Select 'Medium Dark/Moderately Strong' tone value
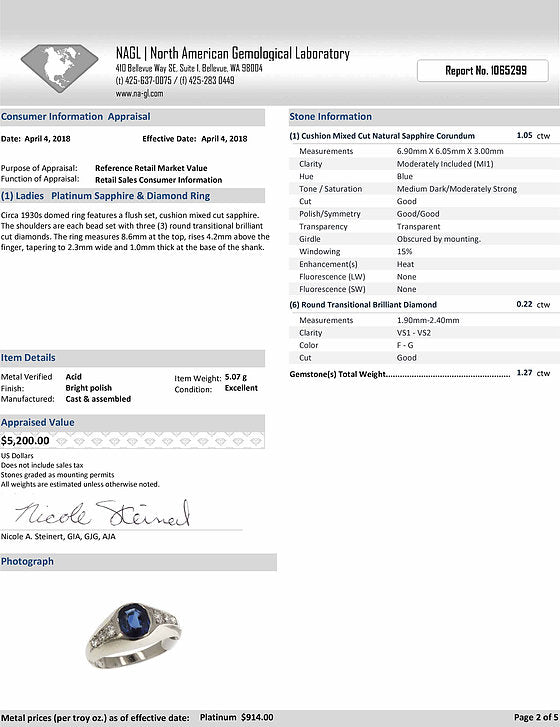 coord(457,189)
